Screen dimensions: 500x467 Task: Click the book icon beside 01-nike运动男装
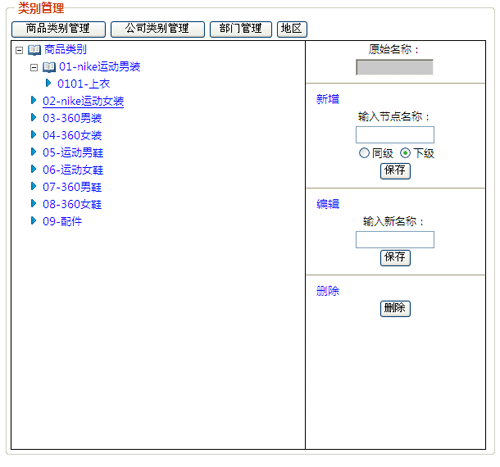tap(49, 67)
